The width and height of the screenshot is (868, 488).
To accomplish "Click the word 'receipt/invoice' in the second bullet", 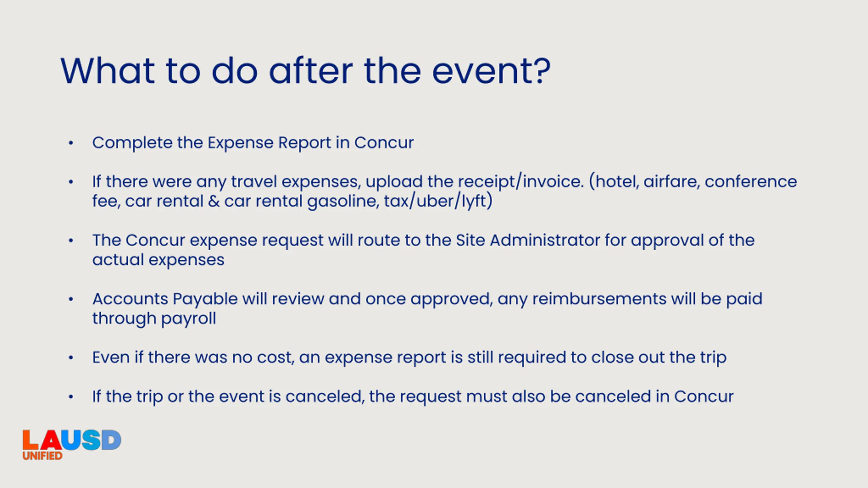I will 520,182.
